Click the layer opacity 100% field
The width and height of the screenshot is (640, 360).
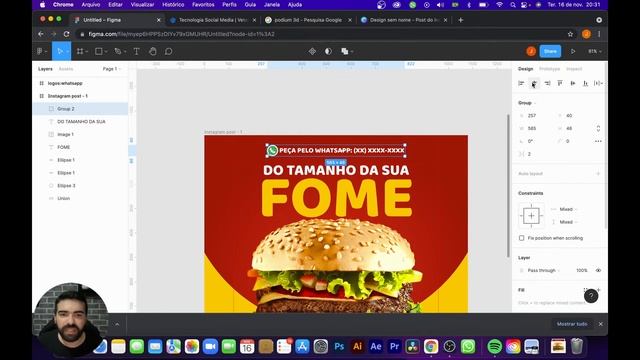coord(582,270)
